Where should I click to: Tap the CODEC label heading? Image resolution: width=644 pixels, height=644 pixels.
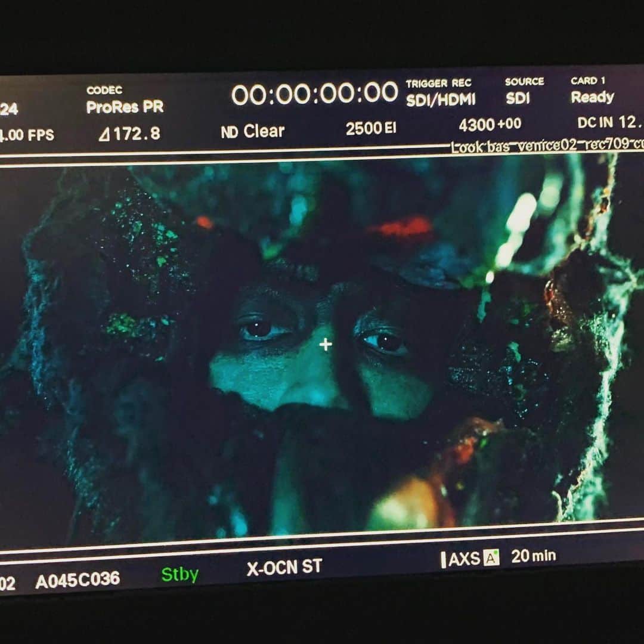coord(104,90)
